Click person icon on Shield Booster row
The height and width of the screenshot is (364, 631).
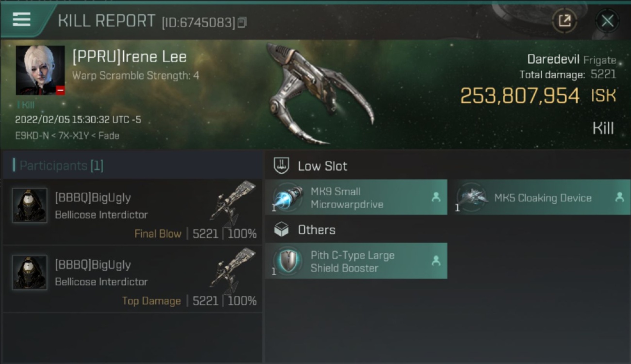[x=436, y=261]
